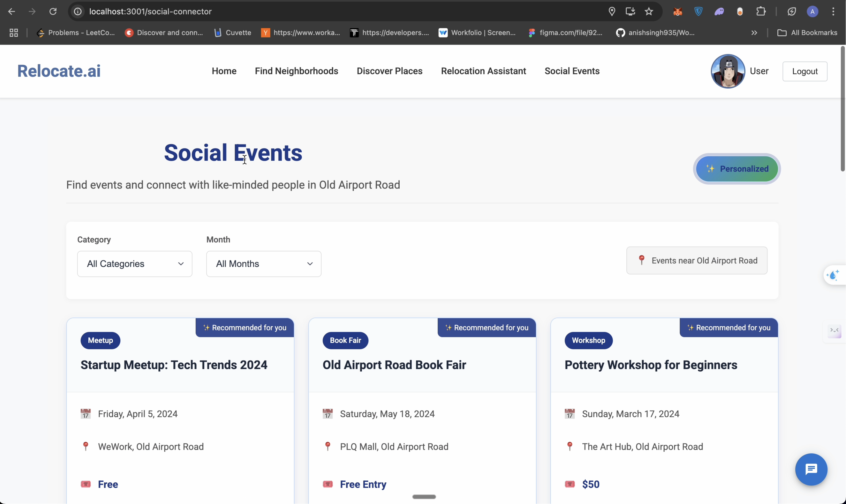Open site information icon in address bar

(78, 12)
